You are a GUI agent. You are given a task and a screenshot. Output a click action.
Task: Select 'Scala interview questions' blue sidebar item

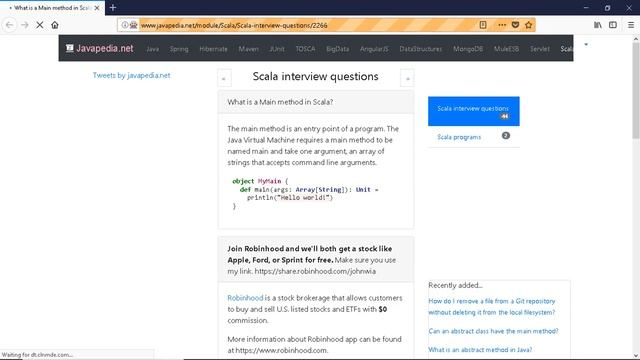coord(473,111)
